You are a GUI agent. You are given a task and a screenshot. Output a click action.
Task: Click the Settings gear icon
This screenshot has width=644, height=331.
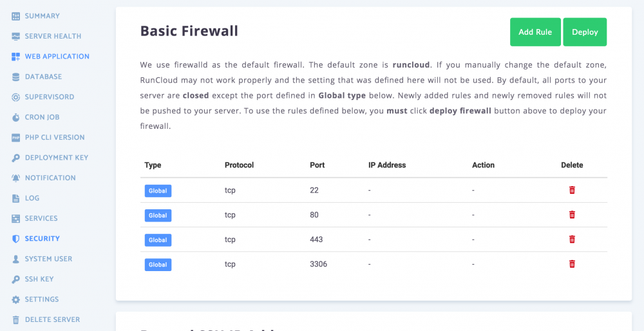point(16,299)
